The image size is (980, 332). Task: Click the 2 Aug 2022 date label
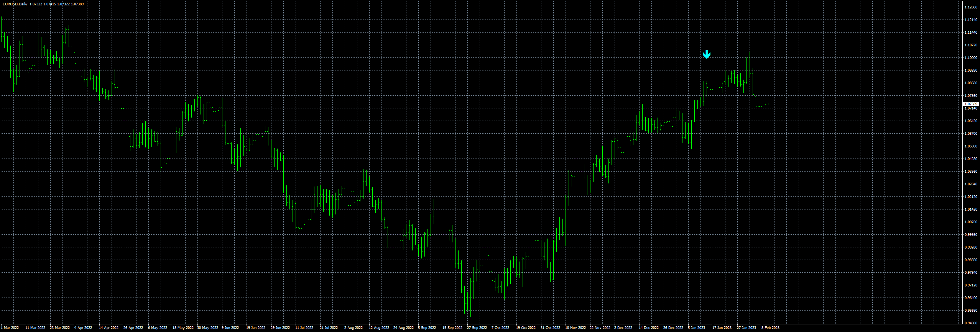click(x=353, y=328)
